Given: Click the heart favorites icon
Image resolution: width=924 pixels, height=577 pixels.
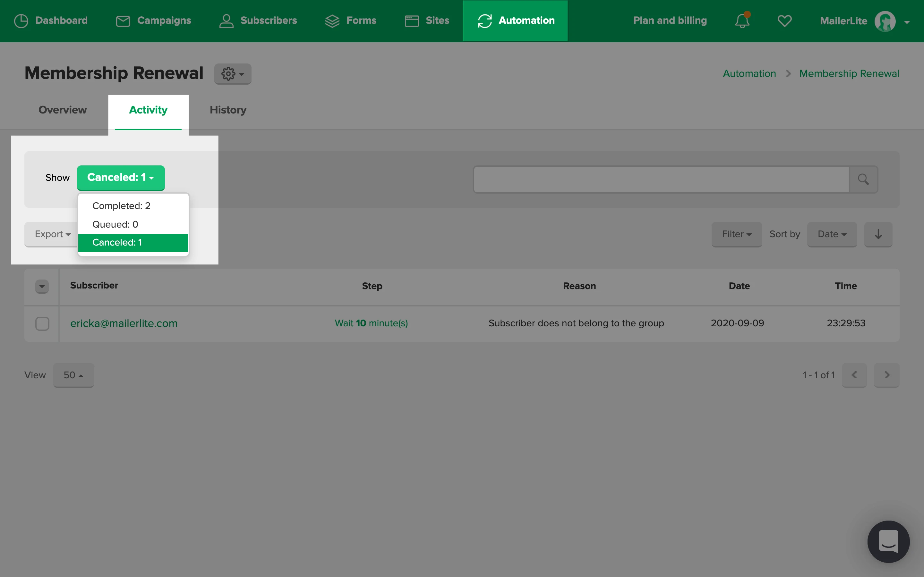Looking at the screenshot, I should coord(784,21).
